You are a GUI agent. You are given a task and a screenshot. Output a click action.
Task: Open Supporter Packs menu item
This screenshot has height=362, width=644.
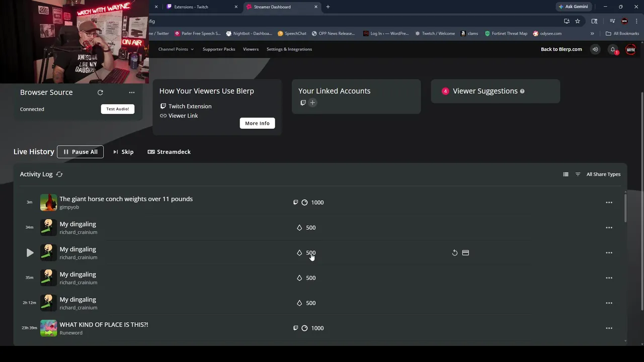219,49
